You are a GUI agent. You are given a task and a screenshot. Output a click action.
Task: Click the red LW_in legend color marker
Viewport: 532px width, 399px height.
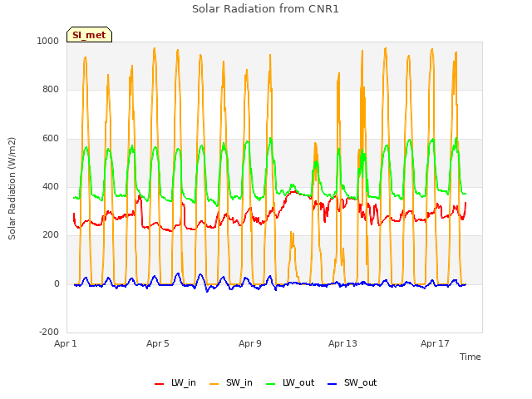coord(159,384)
